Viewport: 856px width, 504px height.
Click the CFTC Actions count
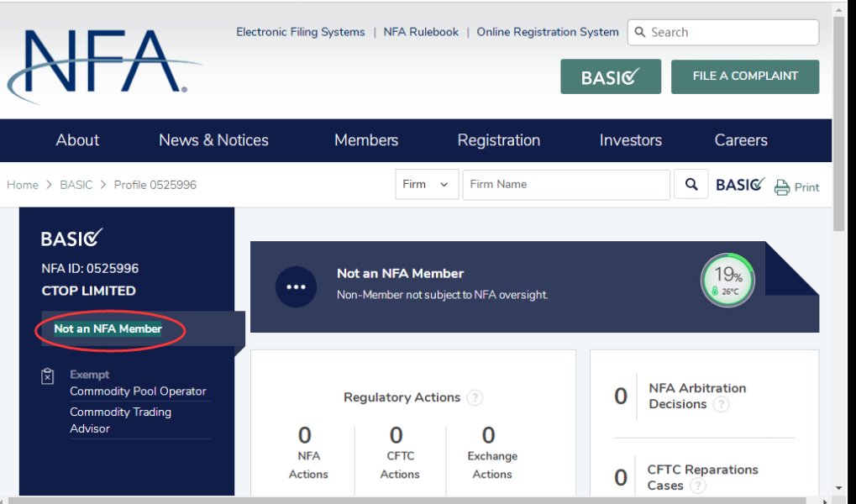pyautogui.click(x=396, y=436)
